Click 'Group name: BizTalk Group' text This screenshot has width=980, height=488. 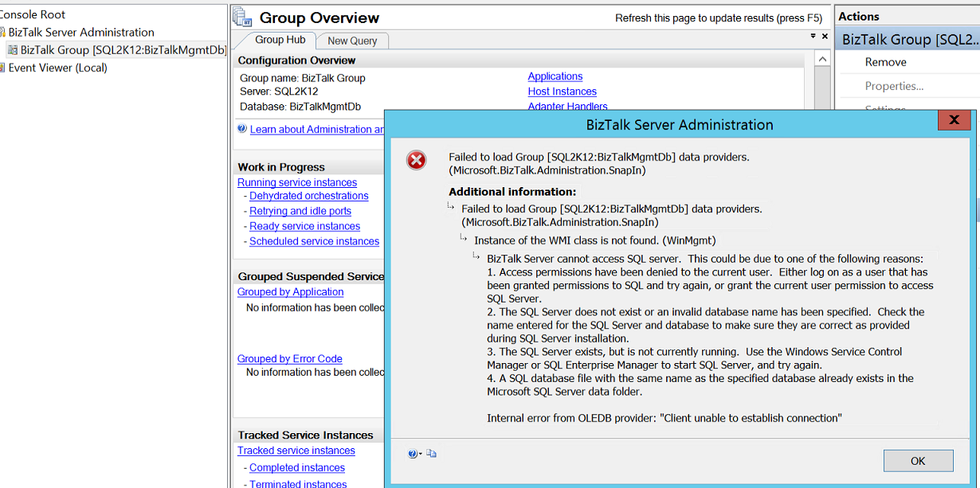click(x=303, y=78)
